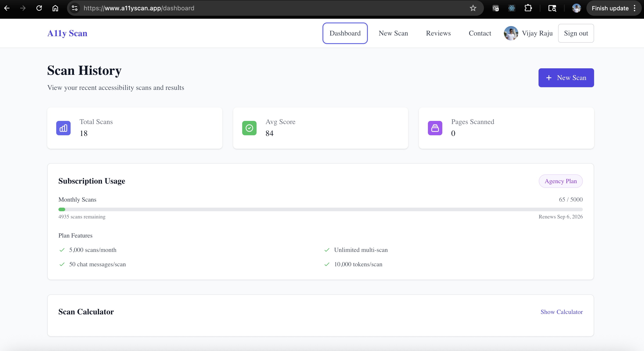Open the React DevTools extension icon

point(512,8)
